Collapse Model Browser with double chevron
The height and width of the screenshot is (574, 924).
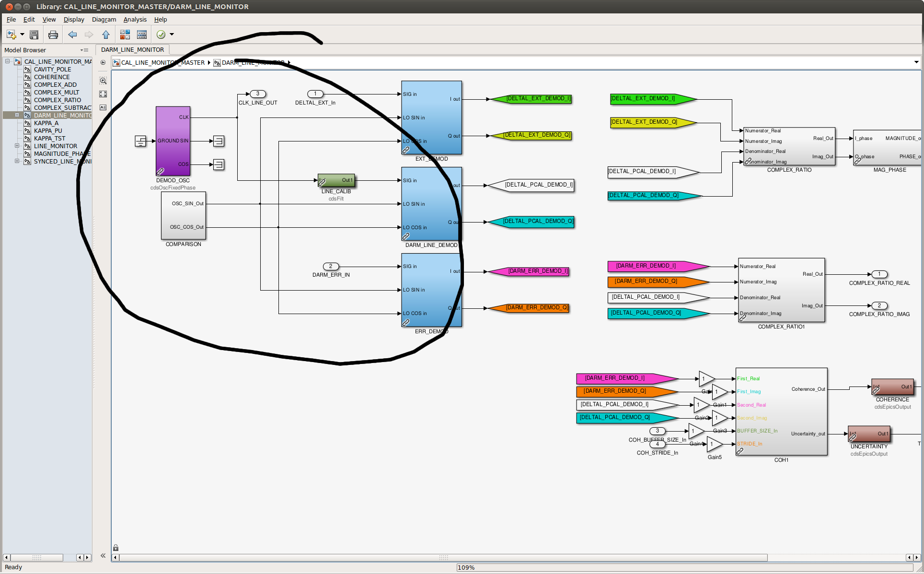(x=103, y=556)
